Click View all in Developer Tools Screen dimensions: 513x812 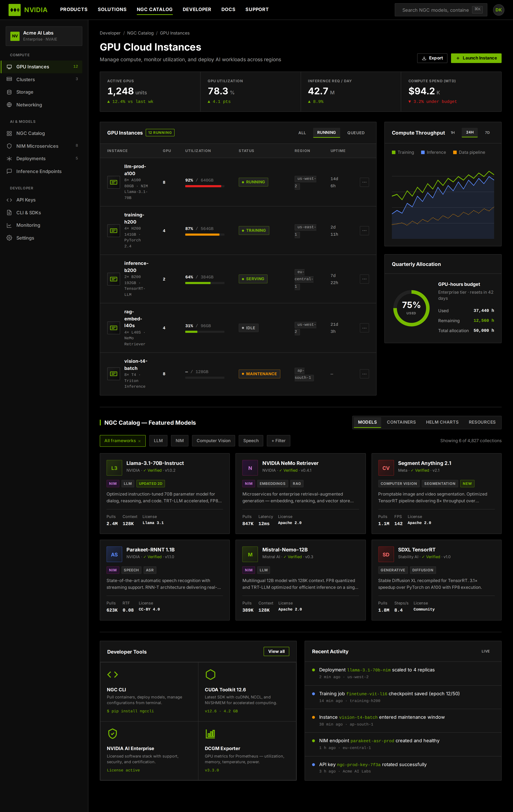tap(276, 651)
